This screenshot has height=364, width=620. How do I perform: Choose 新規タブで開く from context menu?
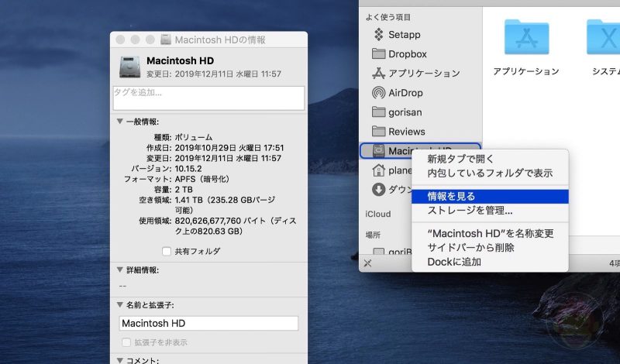click(x=490, y=159)
